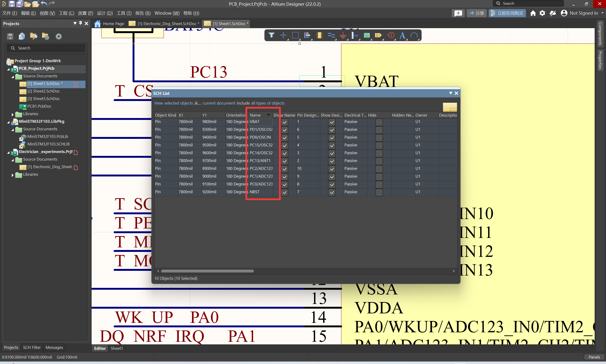Select the Place Wire tool icon
The height and width of the screenshot is (364, 606).
pos(331,35)
